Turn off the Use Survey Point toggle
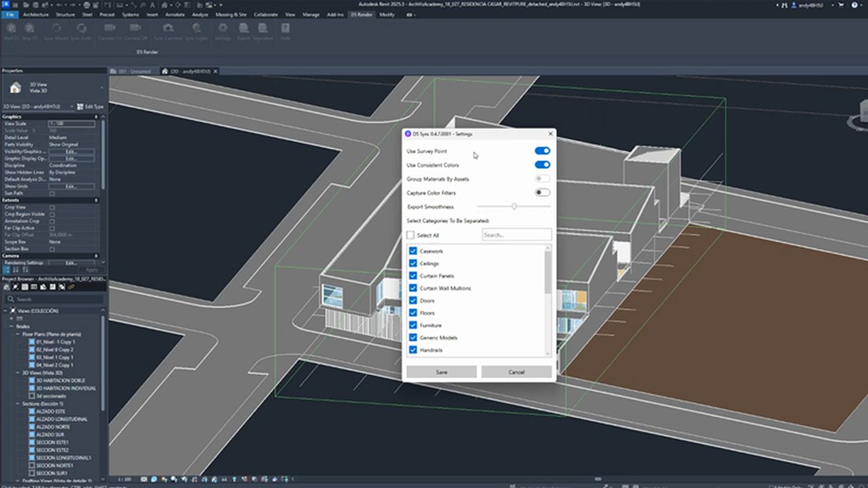 pyautogui.click(x=542, y=151)
